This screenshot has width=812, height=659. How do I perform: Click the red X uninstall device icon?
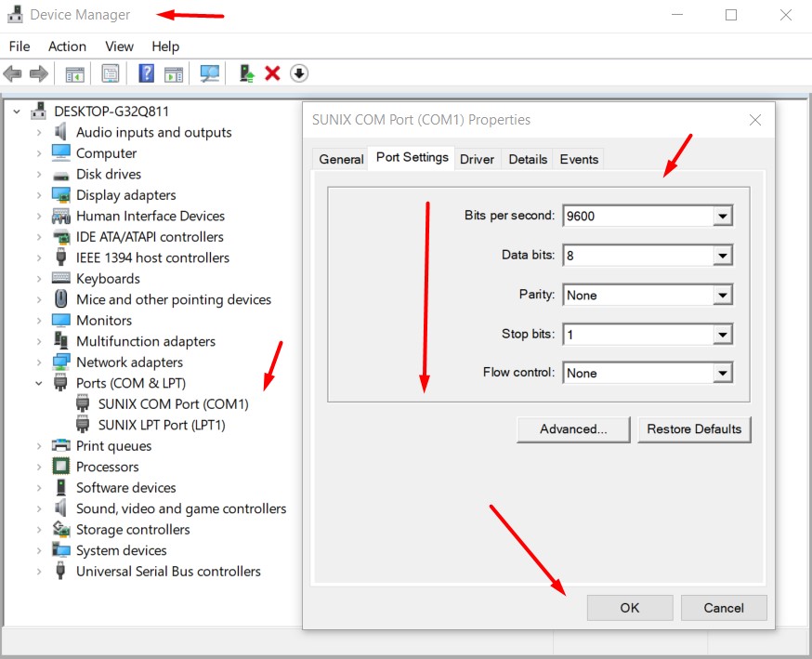(x=272, y=73)
